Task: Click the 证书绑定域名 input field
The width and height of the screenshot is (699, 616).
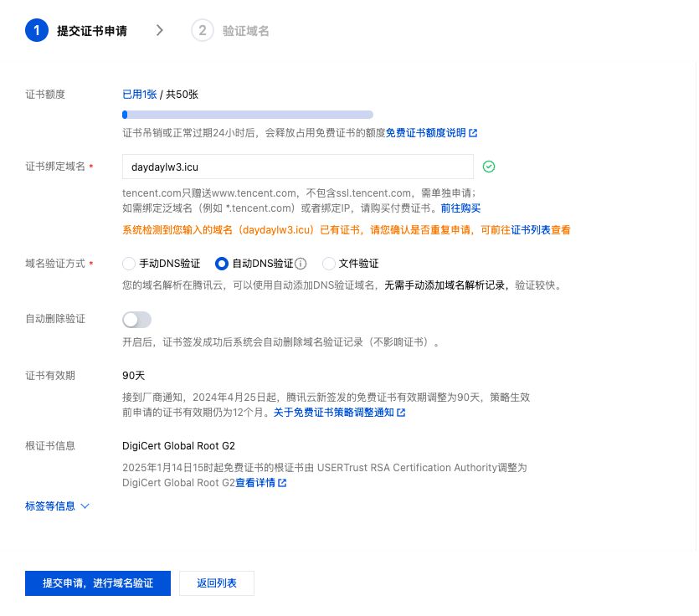Action: (x=298, y=167)
